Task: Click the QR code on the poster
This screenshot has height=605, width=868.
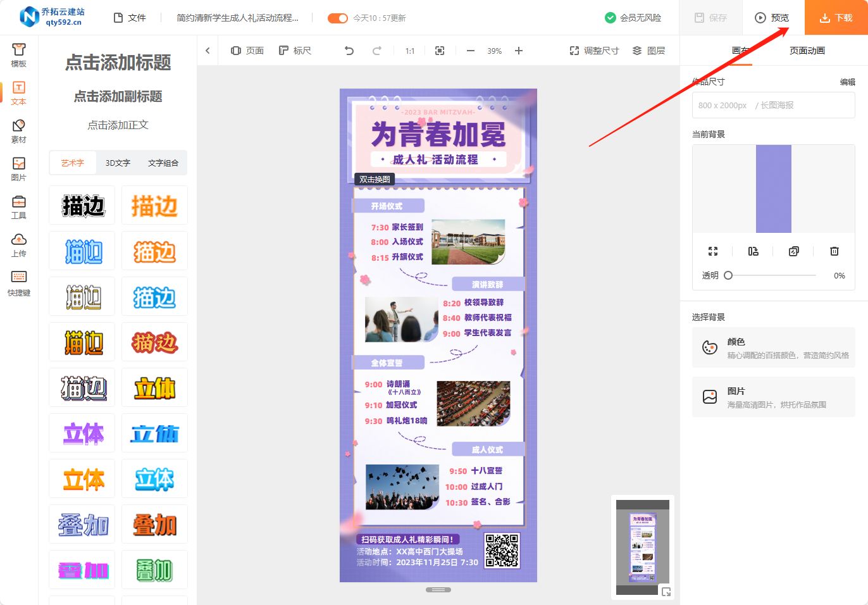Action: tap(502, 551)
